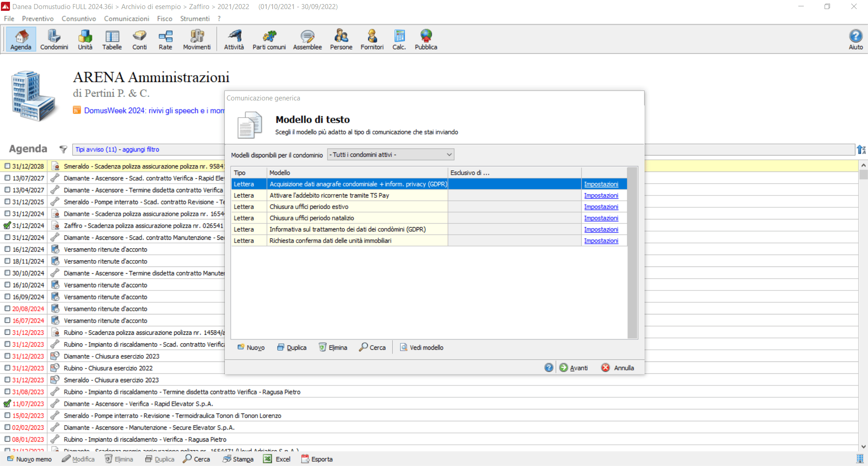Image resolution: width=868 pixels, height=466 pixels.
Task: Open Impostazioni link for Chiusura uffici periodo estivo
Action: click(x=601, y=207)
